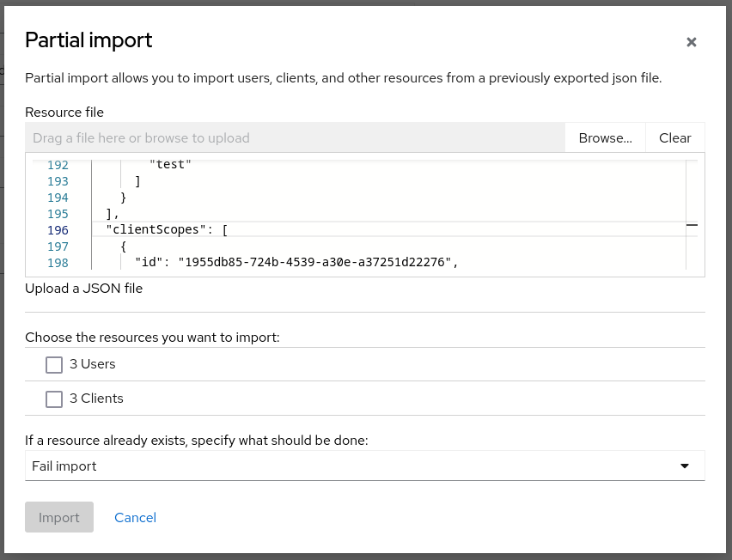Click the drag-a-file upload area
732x560 pixels.
292,137
